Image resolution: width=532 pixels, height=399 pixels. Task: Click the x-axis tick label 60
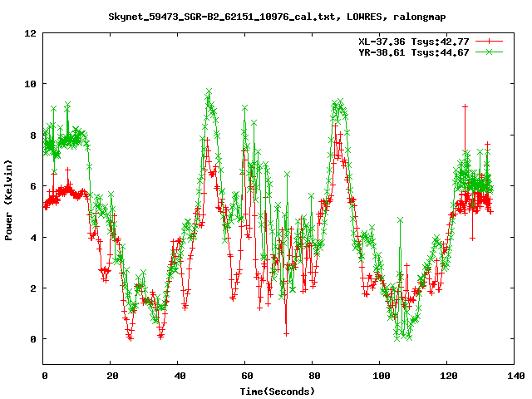click(x=247, y=376)
